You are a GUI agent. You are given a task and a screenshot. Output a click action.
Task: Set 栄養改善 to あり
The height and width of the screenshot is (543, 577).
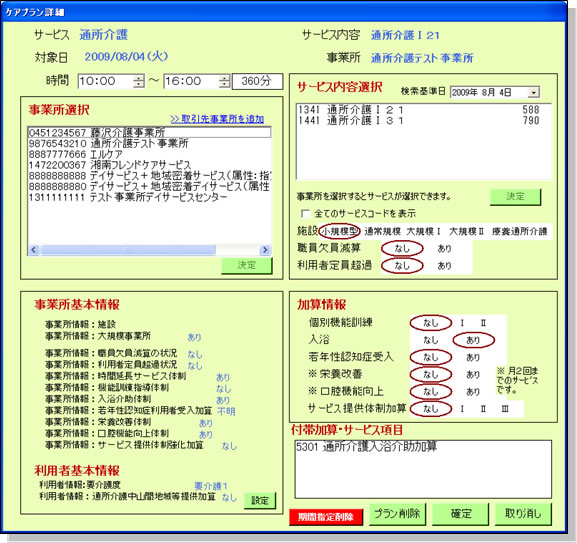coord(473,375)
